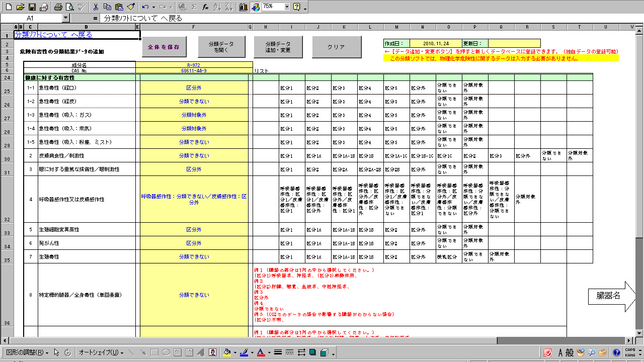Toggle the Drawing toolbar icon
644x362 pixels.
[x=255, y=7]
